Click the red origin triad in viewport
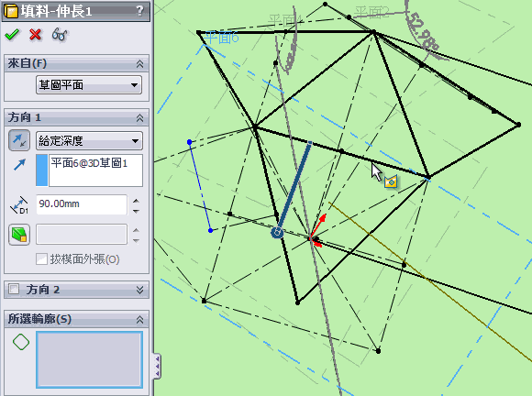 [x=316, y=231]
